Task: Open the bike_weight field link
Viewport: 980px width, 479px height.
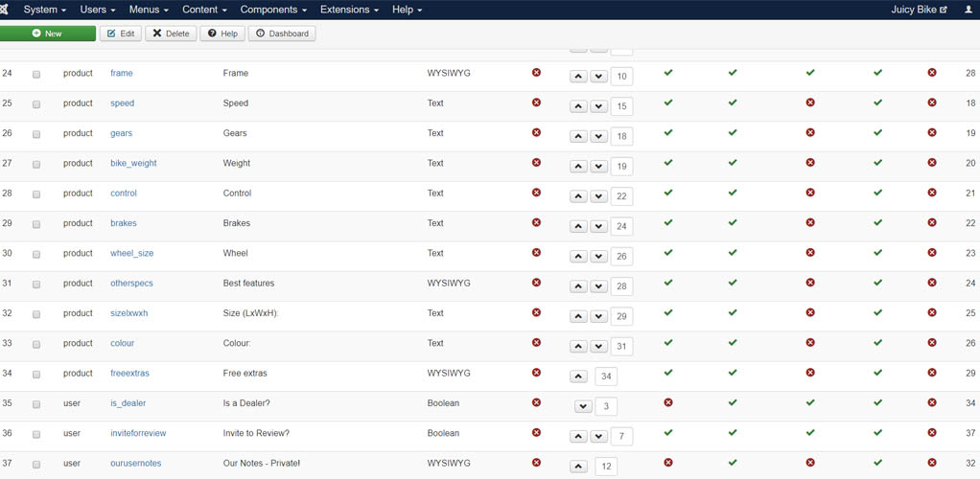Action: coord(133,163)
